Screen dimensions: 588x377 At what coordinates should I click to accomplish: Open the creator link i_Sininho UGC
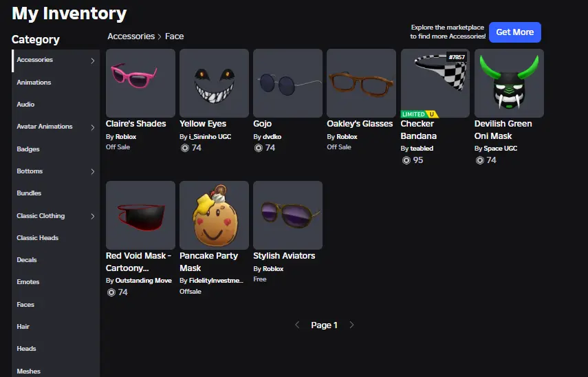(210, 137)
